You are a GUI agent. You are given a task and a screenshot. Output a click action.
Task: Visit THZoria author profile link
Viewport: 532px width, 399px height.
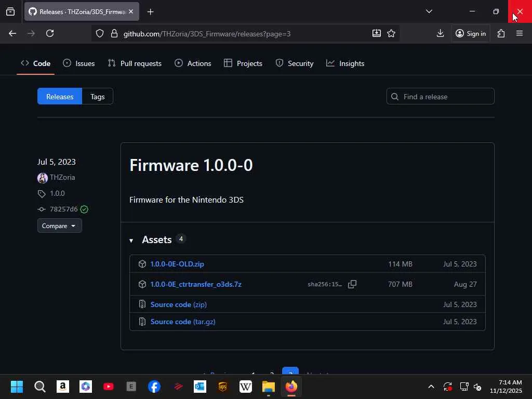[x=62, y=178]
